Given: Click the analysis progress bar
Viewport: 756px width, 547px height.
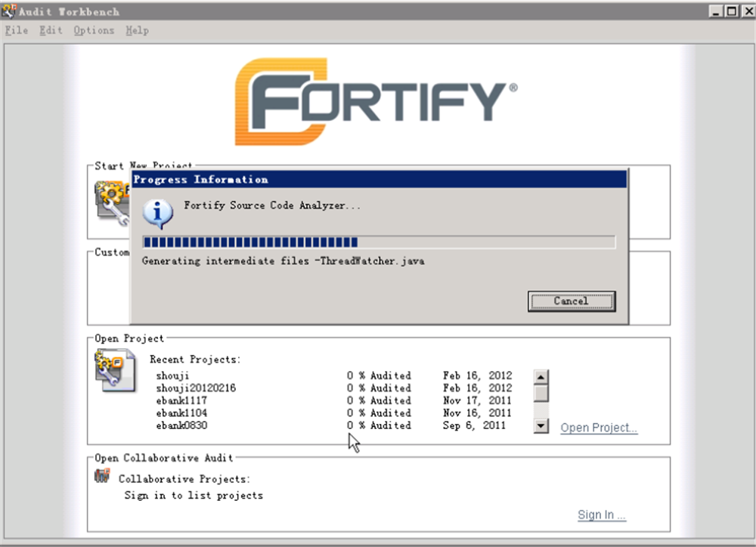Looking at the screenshot, I should pyautogui.click(x=379, y=242).
